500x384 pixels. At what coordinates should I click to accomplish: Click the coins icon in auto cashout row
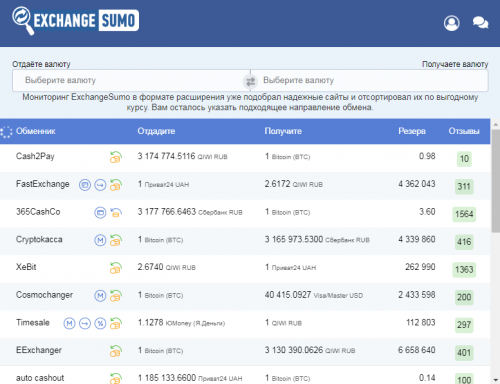coord(116,378)
